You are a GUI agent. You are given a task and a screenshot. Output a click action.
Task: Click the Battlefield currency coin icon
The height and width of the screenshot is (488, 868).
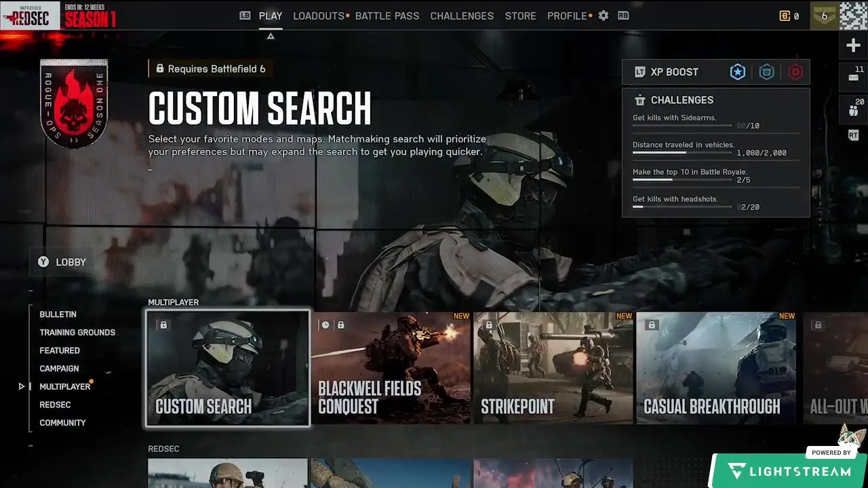click(x=785, y=16)
